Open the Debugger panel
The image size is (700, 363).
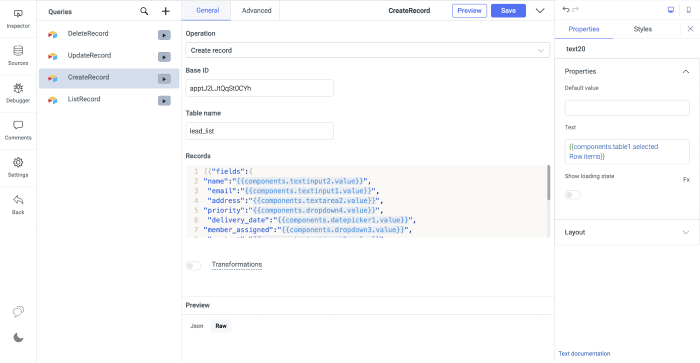click(18, 93)
